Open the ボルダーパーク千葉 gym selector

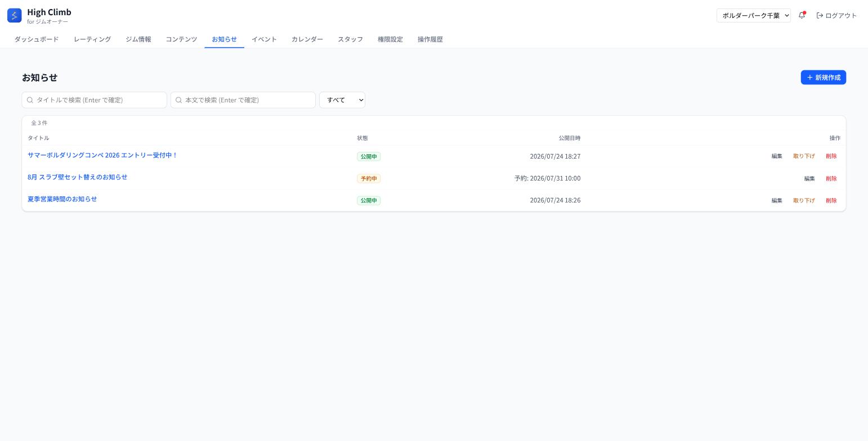pos(753,16)
